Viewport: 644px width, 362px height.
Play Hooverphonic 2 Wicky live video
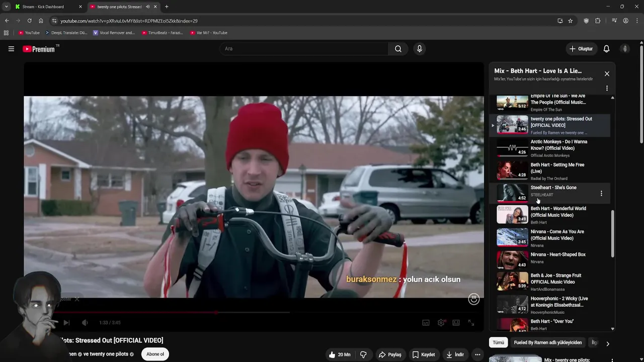click(550, 305)
